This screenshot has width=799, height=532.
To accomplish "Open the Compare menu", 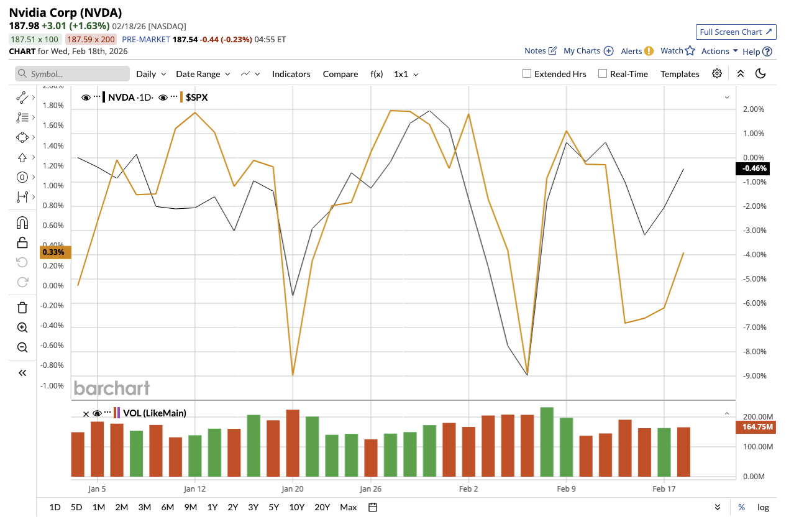I will (340, 74).
